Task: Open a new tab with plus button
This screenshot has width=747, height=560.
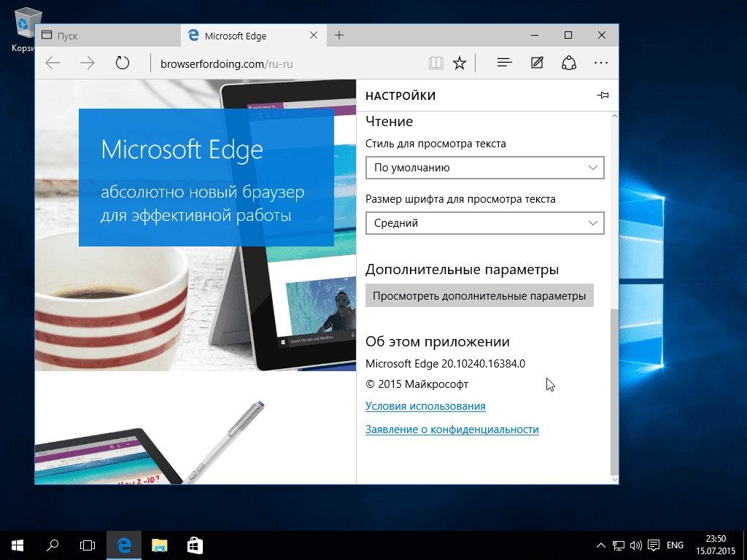Action: pyautogui.click(x=339, y=35)
